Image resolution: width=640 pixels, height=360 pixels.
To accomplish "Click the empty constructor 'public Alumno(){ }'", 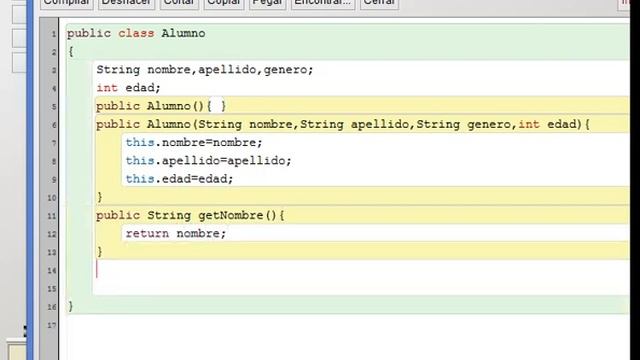I will 161,106.
